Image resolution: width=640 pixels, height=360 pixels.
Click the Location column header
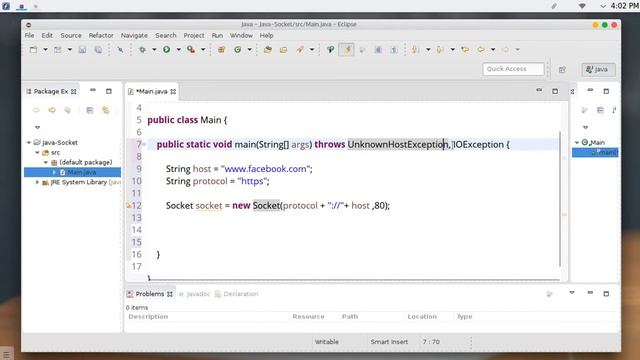click(x=422, y=317)
